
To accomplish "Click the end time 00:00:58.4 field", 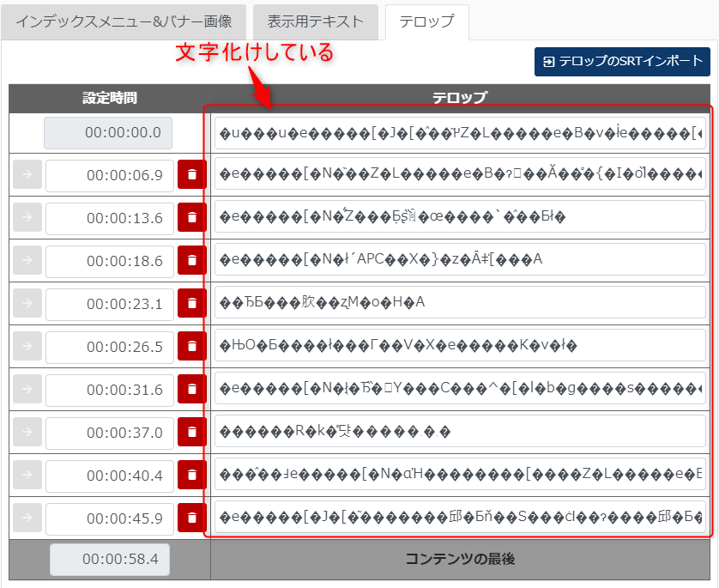I will (110, 560).
